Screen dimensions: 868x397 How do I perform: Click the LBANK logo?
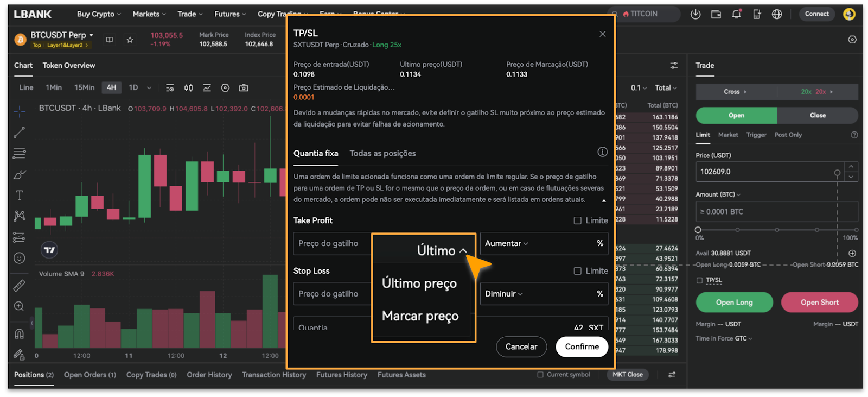pyautogui.click(x=33, y=14)
